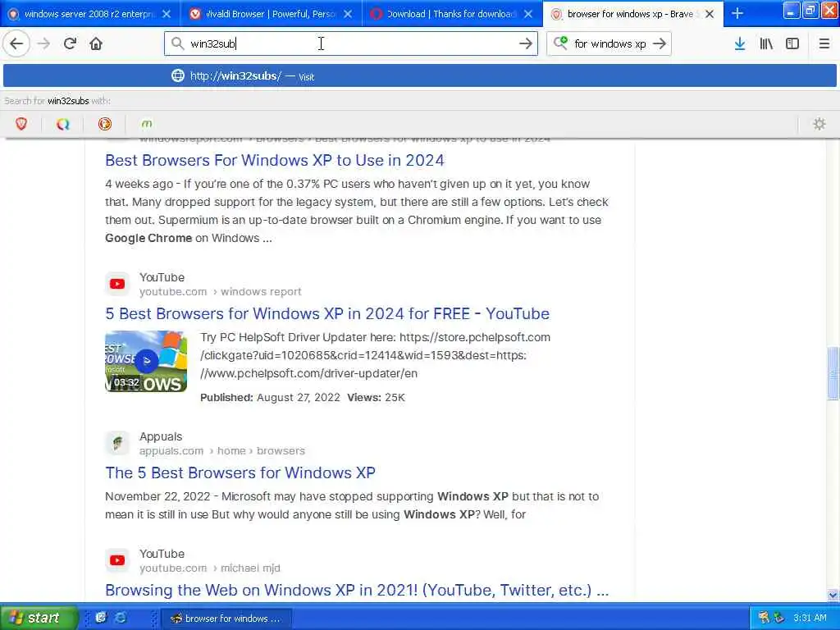Open the home page
The height and width of the screenshot is (630, 840).
coord(96,44)
